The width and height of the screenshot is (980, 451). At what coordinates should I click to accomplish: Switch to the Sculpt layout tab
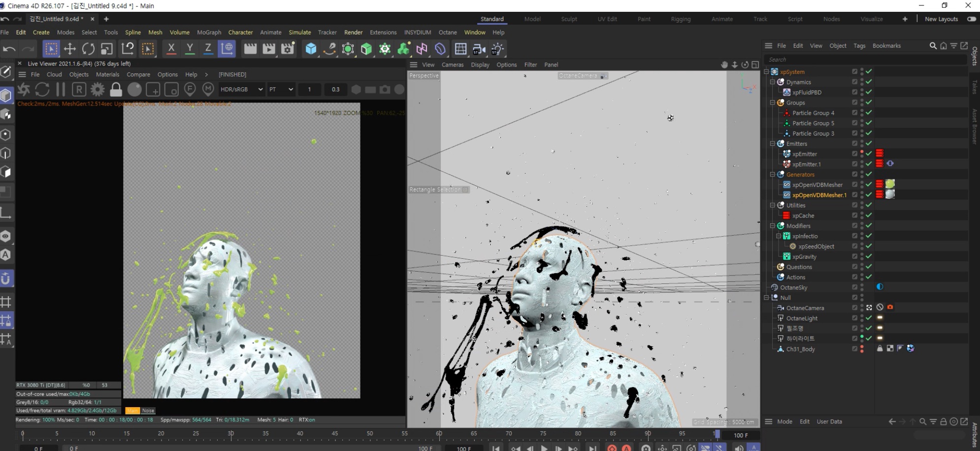pos(569,19)
